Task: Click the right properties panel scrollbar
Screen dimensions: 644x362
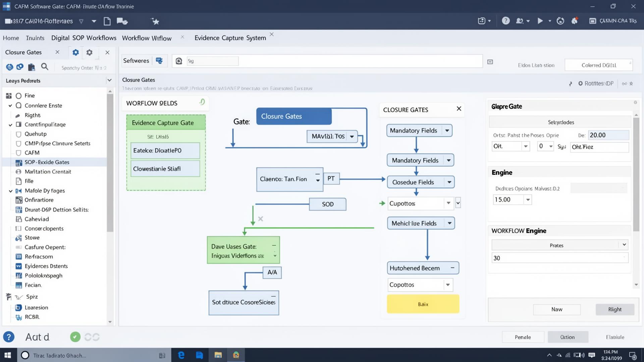Action: (x=636, y=174)
